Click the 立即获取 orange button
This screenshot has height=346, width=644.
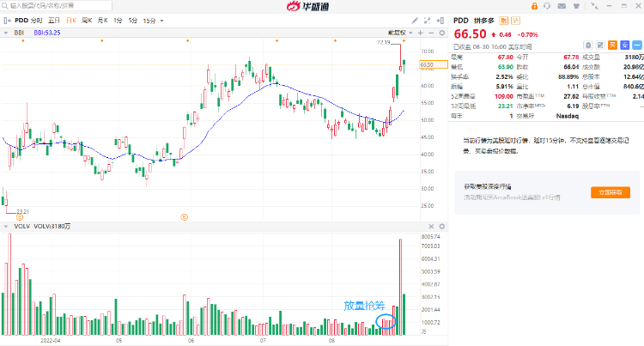[x=611, y=193]
